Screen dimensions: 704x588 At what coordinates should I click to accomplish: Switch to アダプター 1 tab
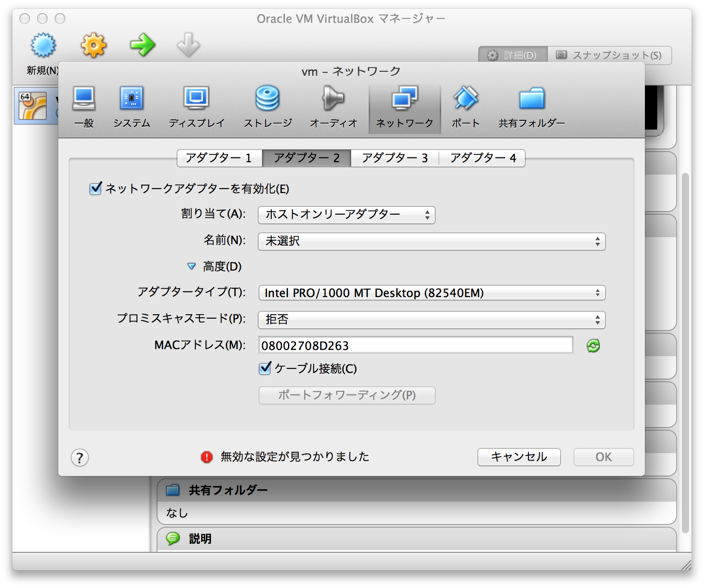219,158
